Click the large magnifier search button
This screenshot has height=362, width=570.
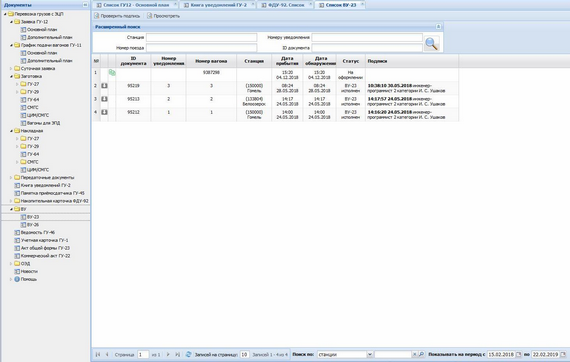click(x=431, y=44)
